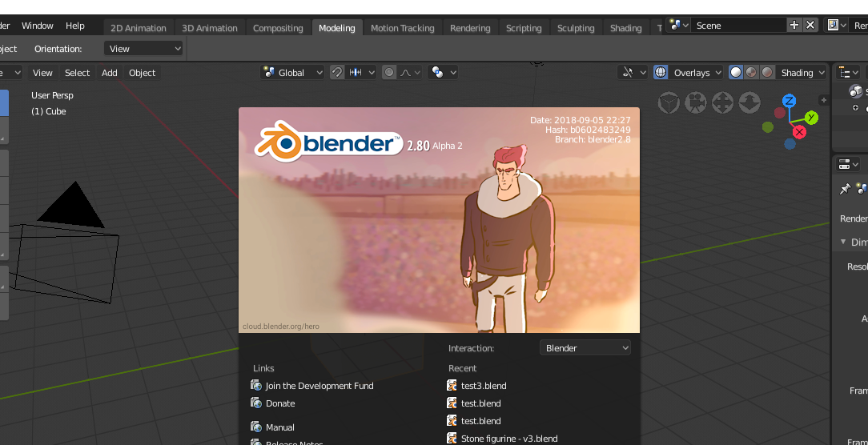Screen dimensions: 868x445
Task: Open object type visibility dropdown
Action: coord(633,73)
